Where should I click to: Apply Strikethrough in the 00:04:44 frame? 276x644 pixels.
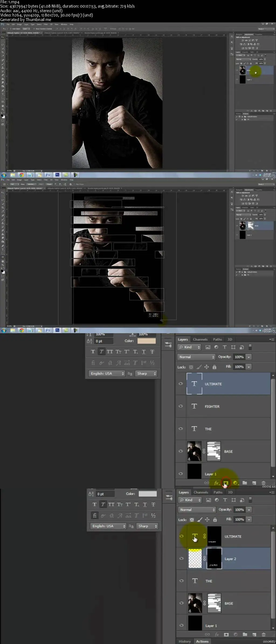(x=152, y=352)
